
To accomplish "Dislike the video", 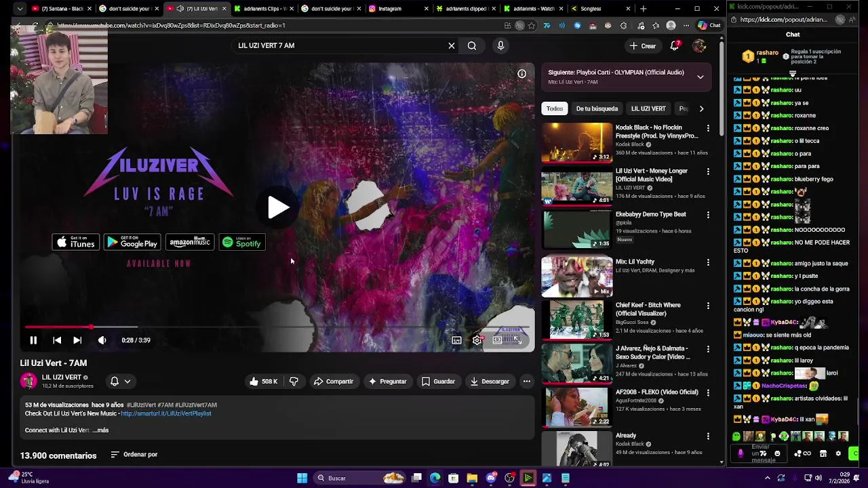I will 294,382.
